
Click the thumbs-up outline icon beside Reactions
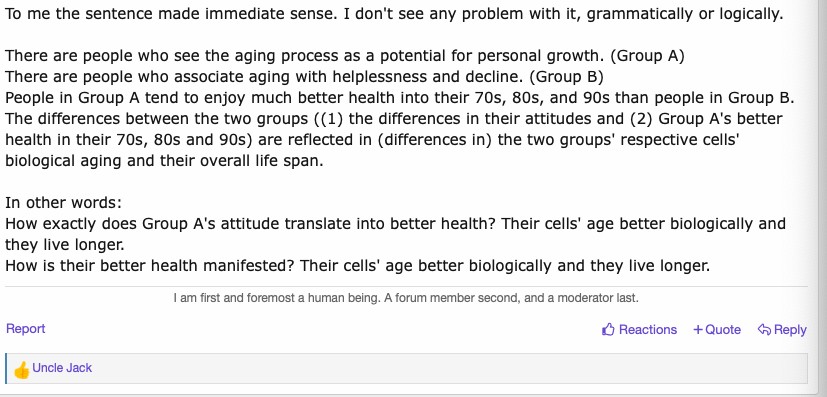(608, 330)
